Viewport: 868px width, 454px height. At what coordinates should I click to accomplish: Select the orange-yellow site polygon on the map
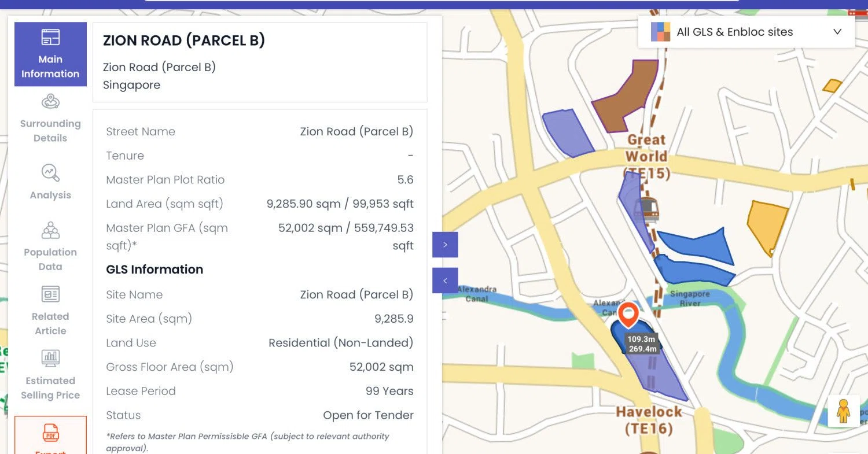[x=767, y=227]
